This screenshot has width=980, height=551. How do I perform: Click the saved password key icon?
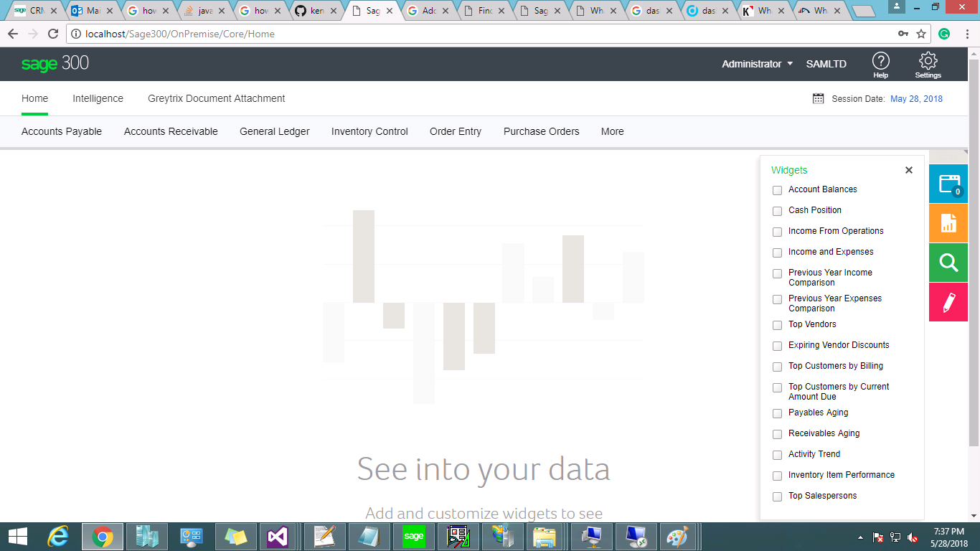[x=903, y=34]
